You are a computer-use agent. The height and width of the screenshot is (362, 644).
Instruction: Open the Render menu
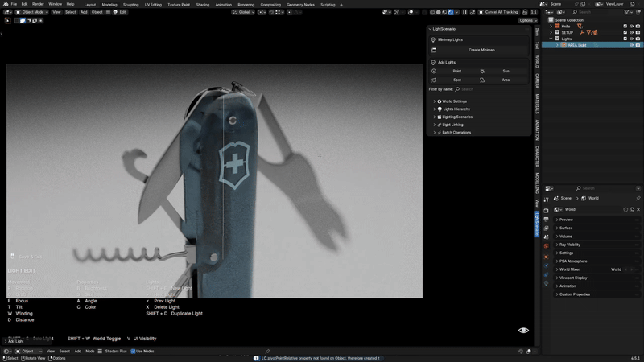tap(38, 4)
